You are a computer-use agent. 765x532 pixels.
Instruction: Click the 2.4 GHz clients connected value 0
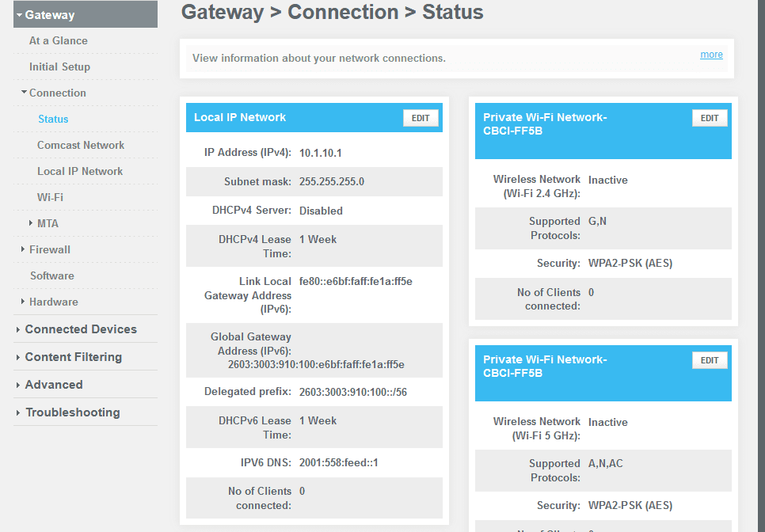592,293
